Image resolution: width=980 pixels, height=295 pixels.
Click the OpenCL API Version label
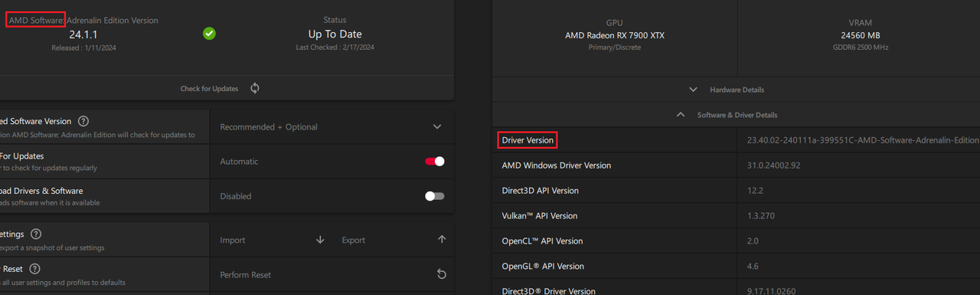pyautogui.click(x=542, y=241)
